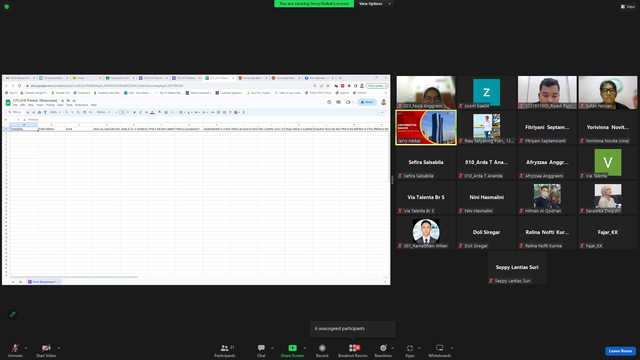Screen dimensions: 640x360
Task: Expand arrow beside Reactions
Action: click(393, 348)
